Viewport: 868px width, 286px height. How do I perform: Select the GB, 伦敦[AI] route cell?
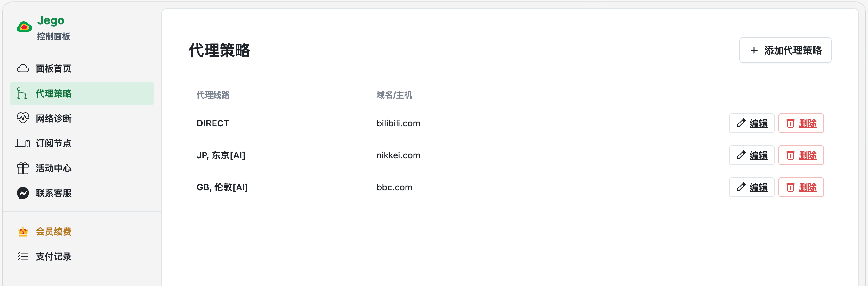click(x=222, y=187)
